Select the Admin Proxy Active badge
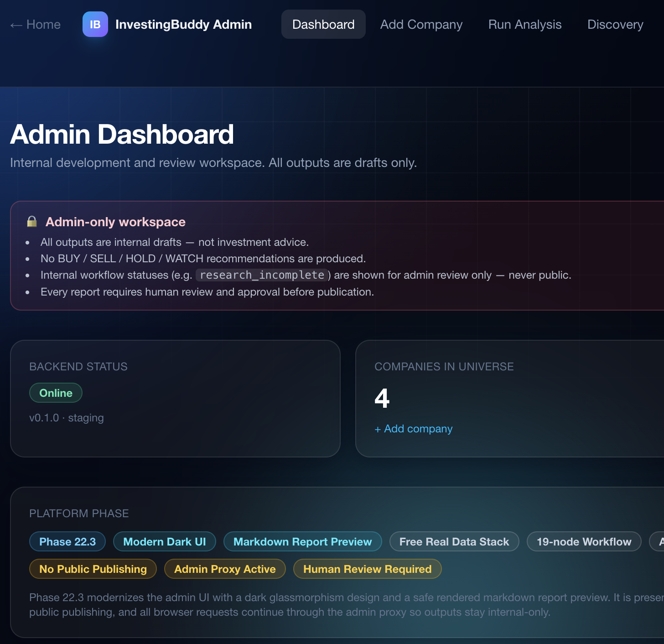The width and height of the screenshot is (664, 644). click(225, 569)
